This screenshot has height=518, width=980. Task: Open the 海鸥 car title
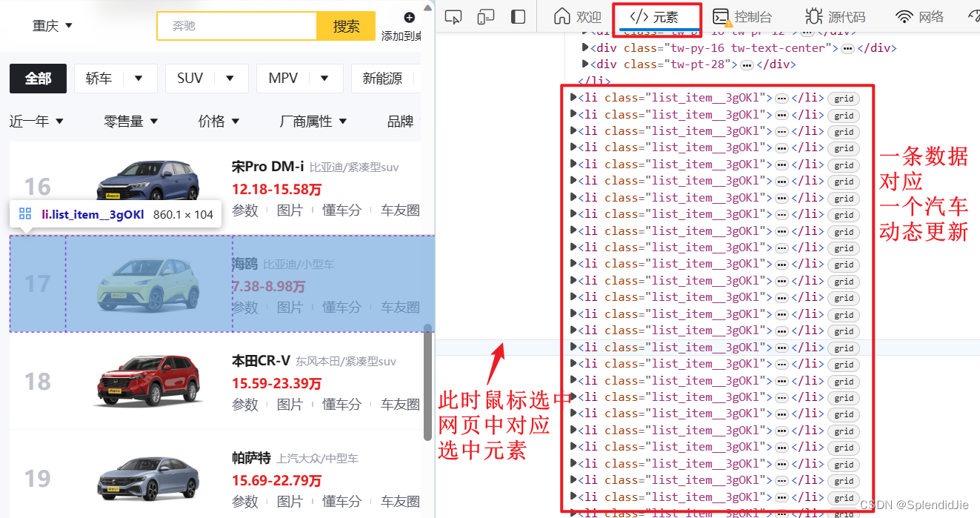[245, 264]
